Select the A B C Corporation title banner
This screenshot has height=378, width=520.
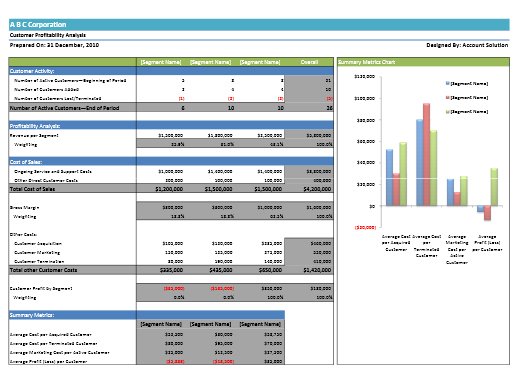point(259,25)
